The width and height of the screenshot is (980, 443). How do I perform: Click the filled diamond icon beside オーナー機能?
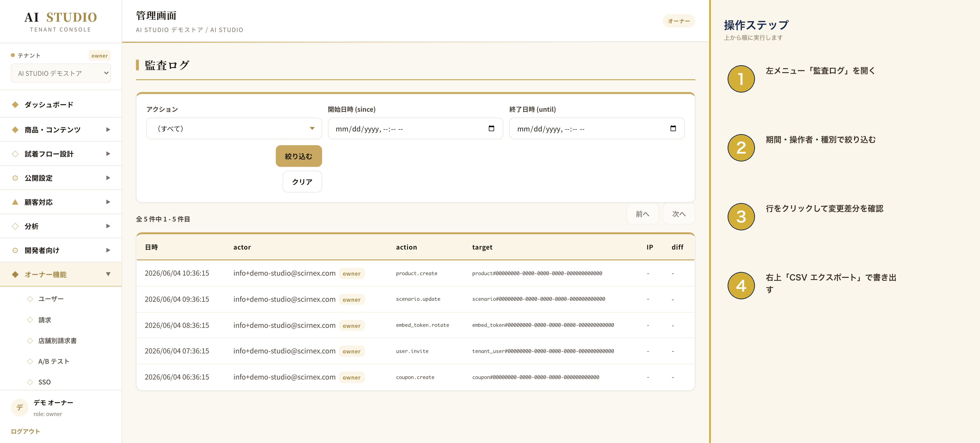pyautogui.click(x=15, y=274)
